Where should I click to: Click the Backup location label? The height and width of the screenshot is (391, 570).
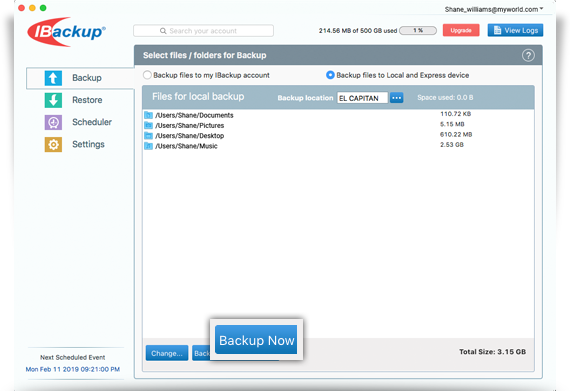click(x=305, y=98)
